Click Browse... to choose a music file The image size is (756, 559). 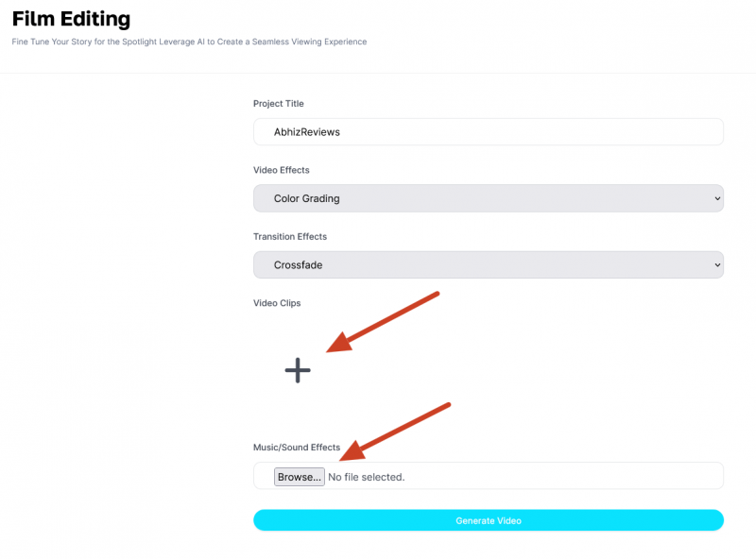tap(299, 477)
